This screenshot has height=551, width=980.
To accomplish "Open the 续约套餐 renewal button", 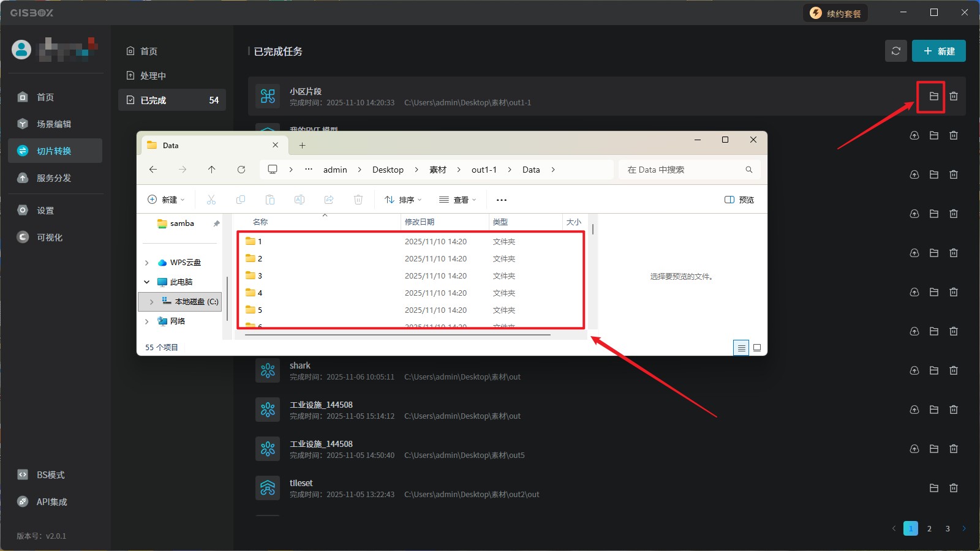I will [x=835, y=13].
